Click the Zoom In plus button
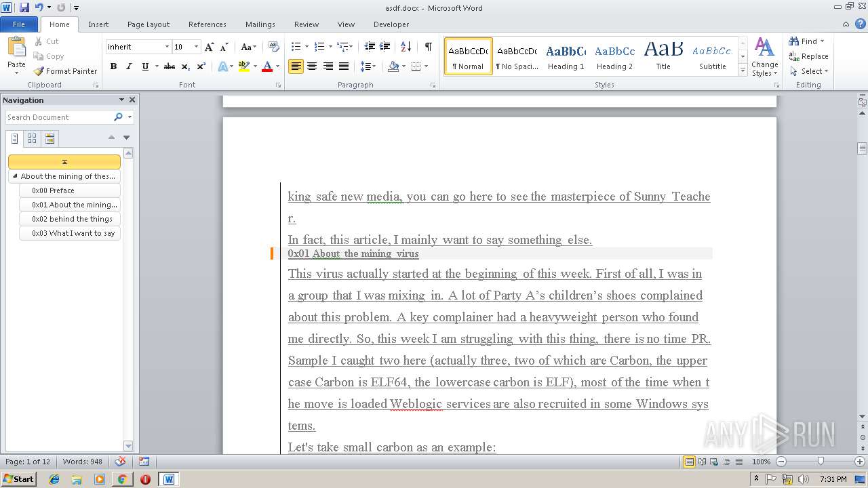The width and height of the screenshot is (868, 488). click(x=860, y=462)
